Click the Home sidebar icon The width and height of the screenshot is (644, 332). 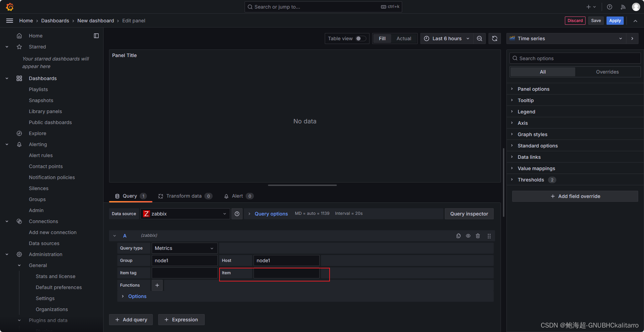pos(19,36)
